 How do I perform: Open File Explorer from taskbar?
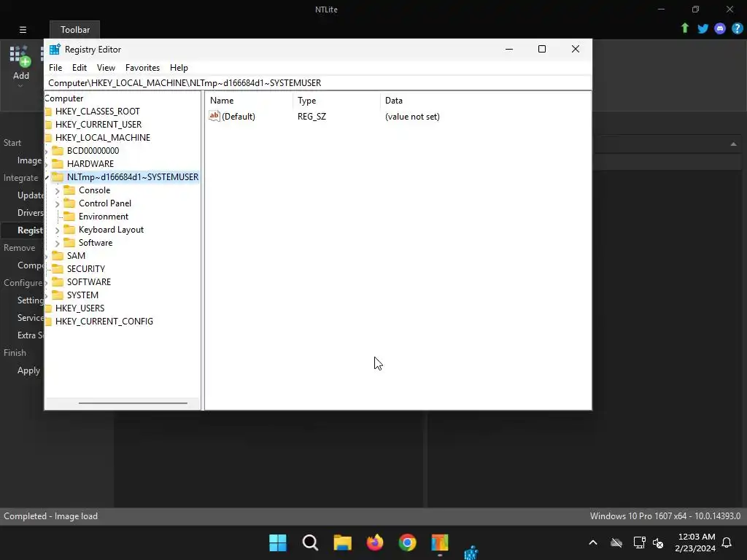pos(343,542)
